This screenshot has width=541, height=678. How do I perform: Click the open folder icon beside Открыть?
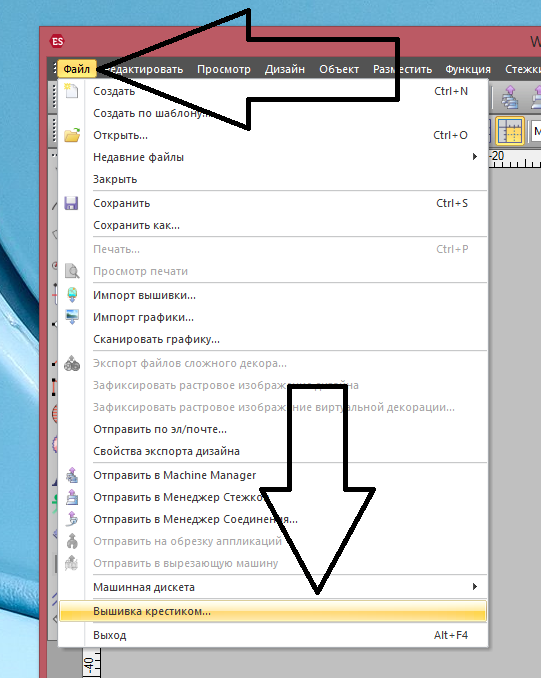72,135
